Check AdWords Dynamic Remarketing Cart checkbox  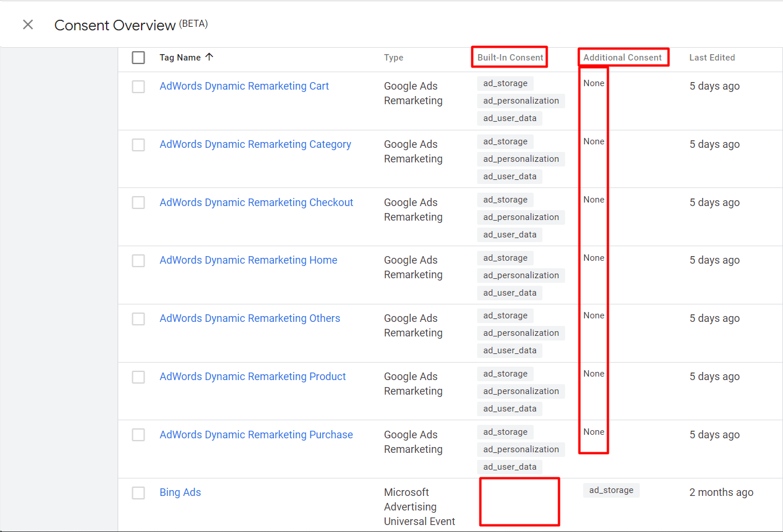138,87
